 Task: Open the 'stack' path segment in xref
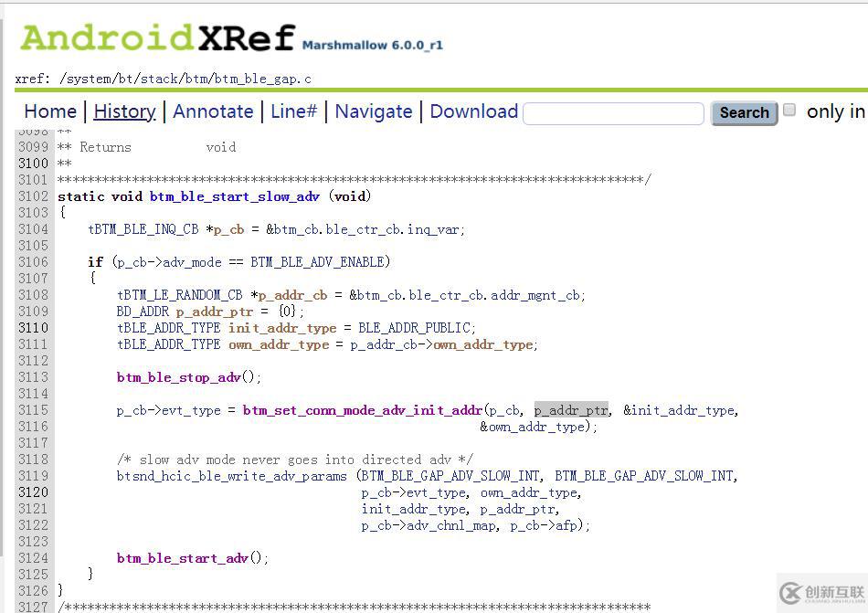pos(159,79)
